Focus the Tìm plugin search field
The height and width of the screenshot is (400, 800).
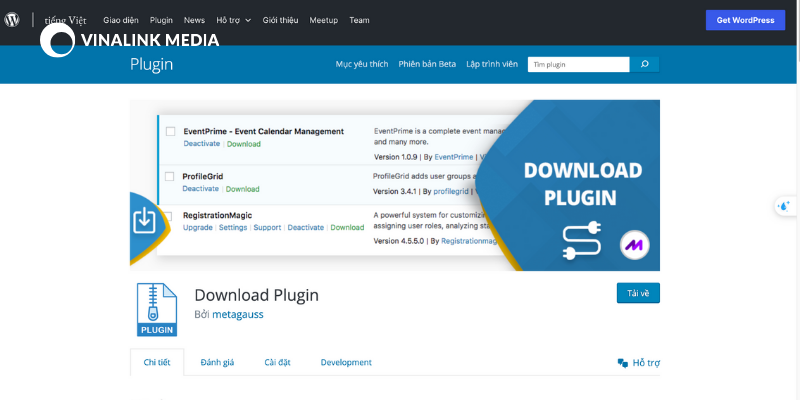click(x=579, y=64)
